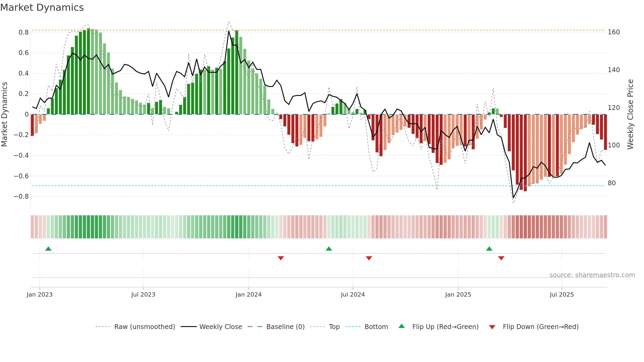Click the 140 right axis tick label
The image size is (644, 362).
pyautogui.click(x=614, y=70)
